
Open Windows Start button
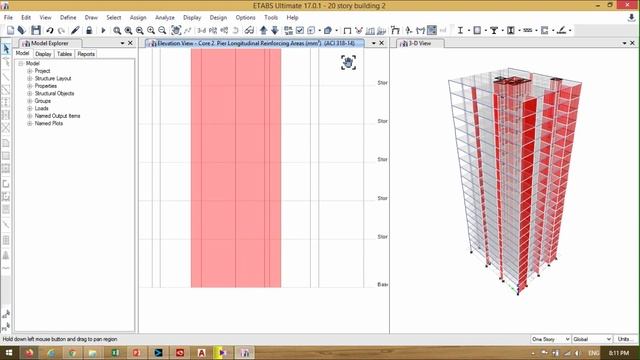point(8,353)
